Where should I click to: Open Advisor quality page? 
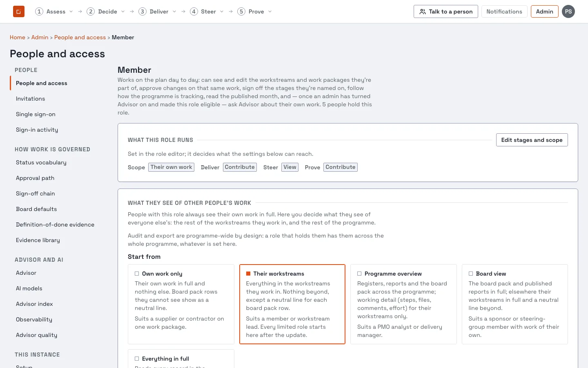[x=36, y=335]
